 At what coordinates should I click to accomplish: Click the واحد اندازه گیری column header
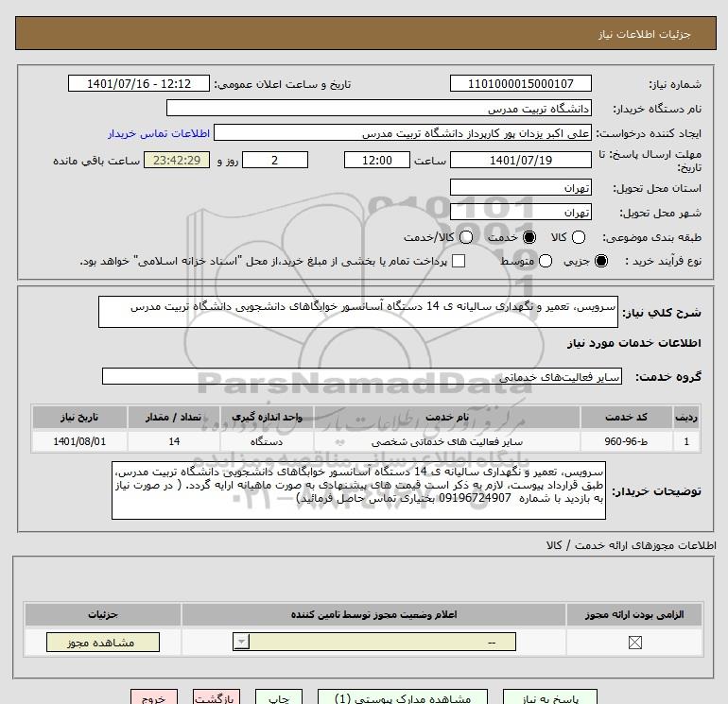click(267, 417)
